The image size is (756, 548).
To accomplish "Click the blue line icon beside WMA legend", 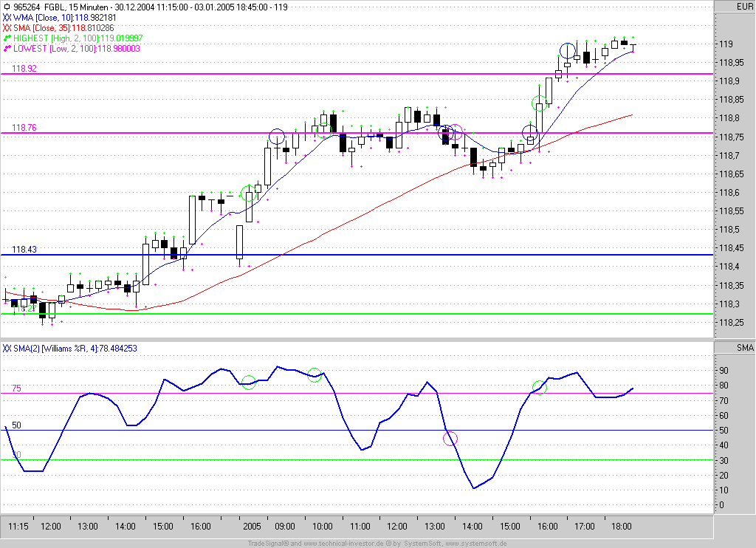I will [x=7, y=18].
